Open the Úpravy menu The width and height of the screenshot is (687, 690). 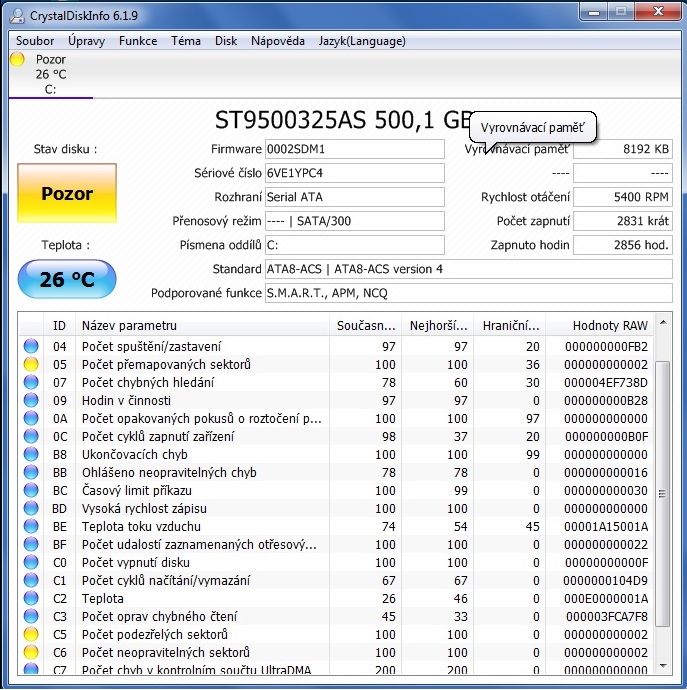click(86, 41)
